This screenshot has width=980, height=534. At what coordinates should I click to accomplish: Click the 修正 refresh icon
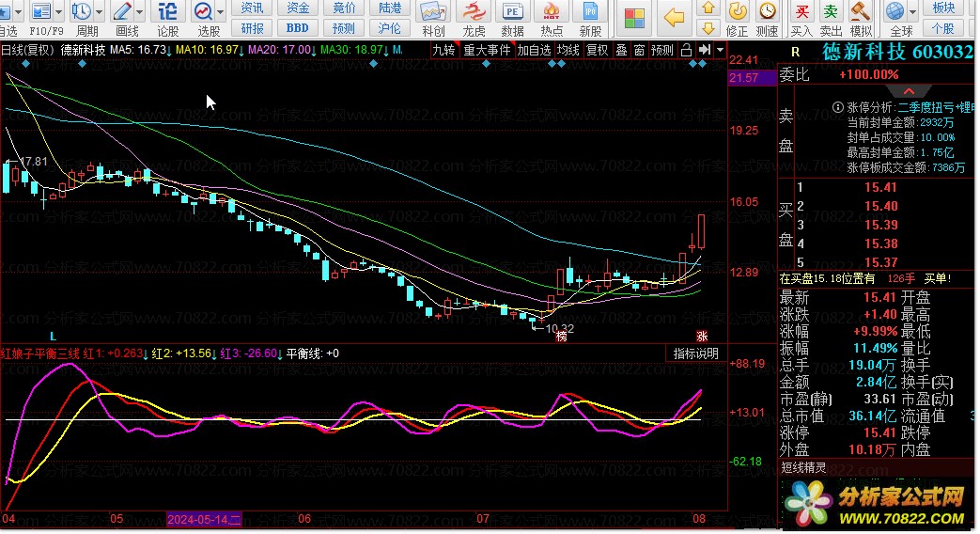pyautogui.click(x=738, y=11)
